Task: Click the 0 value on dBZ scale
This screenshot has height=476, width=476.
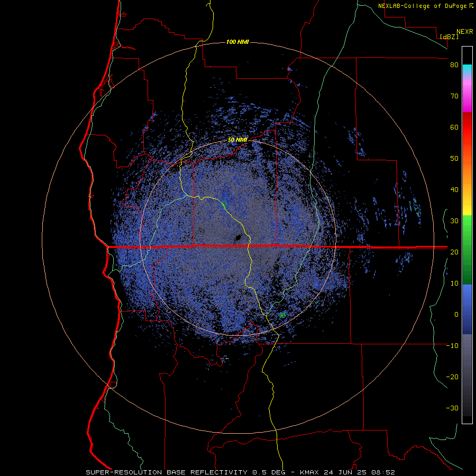Action: pyautogui.click(x=456, y=315)
